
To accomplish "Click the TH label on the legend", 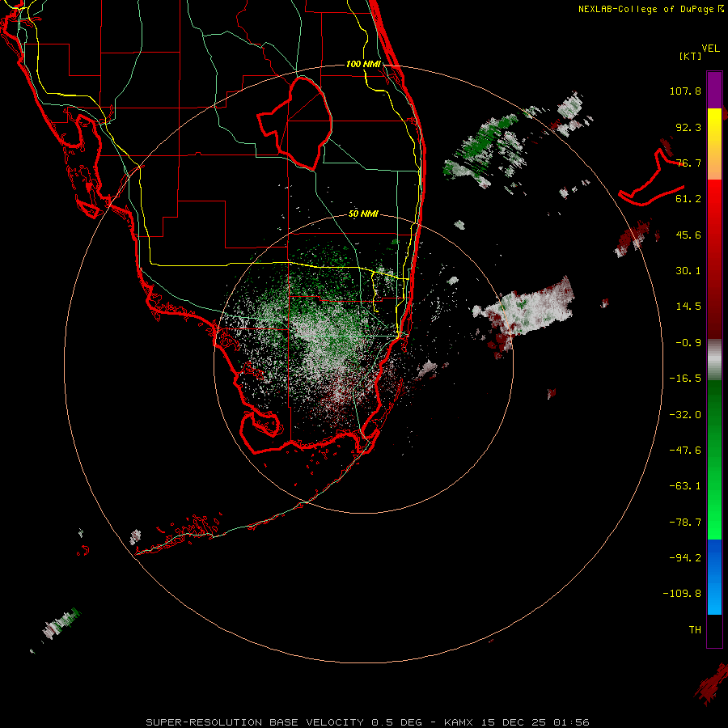I will point(695,630).
